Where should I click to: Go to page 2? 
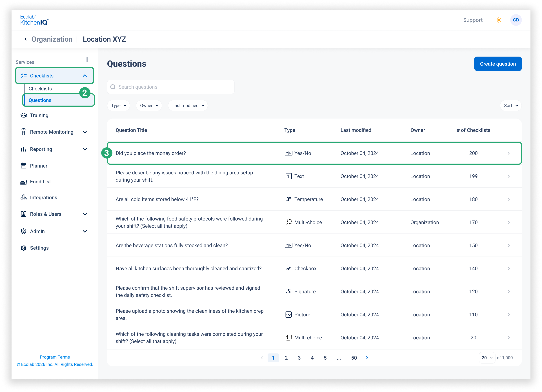pos(286,358)
